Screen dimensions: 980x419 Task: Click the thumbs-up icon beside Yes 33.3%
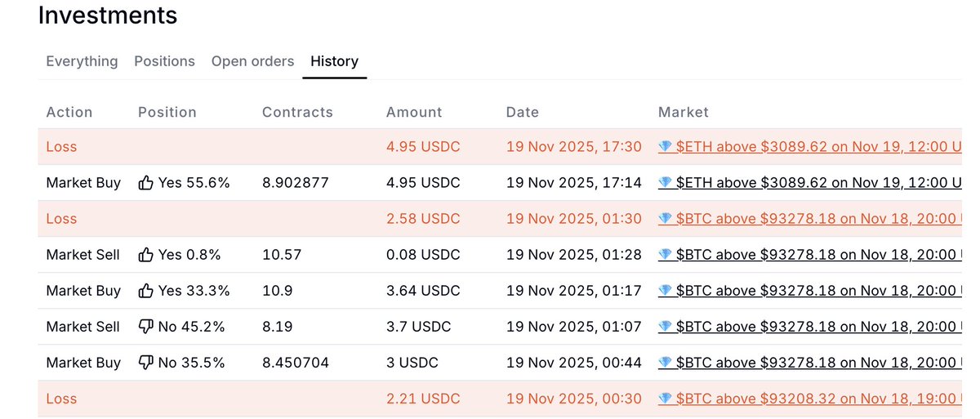[x=146, y=291]
